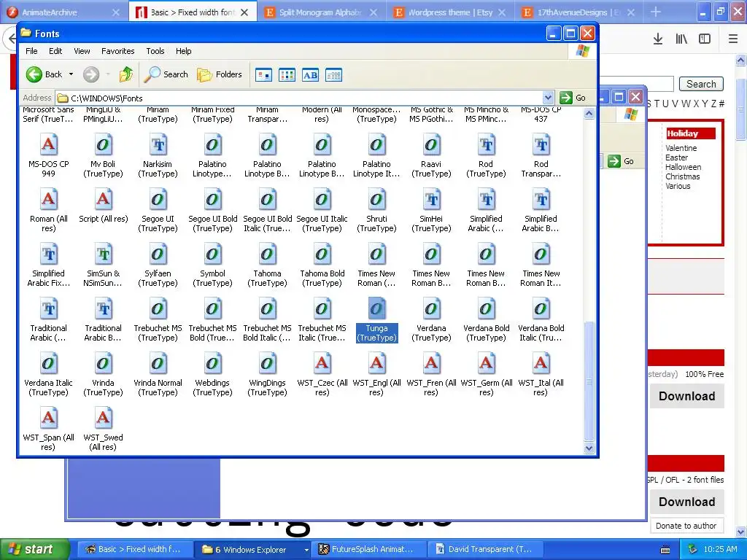This screenshot has height=560, width=747.
Task: Switch to Large Icons view button
Action: click(x=263, y=75)
